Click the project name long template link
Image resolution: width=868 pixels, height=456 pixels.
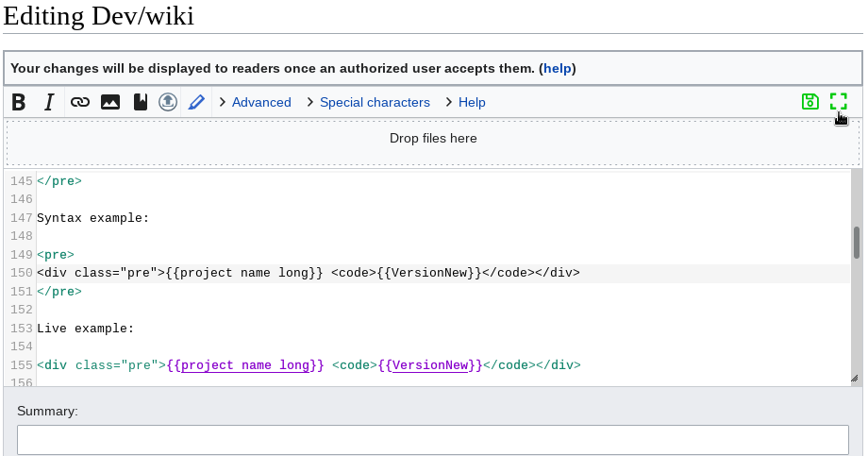coord(245,364)
